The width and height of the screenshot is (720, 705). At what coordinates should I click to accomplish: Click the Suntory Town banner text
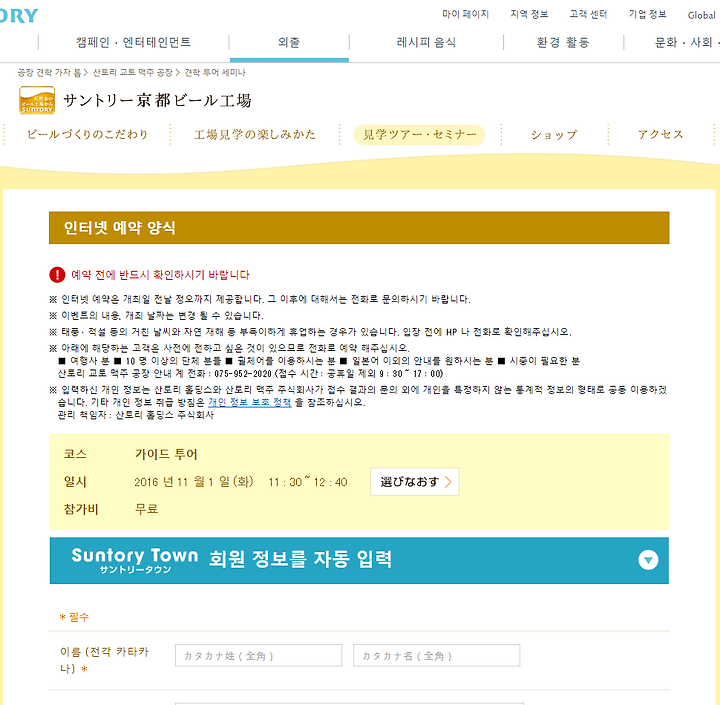click(231, 560)
